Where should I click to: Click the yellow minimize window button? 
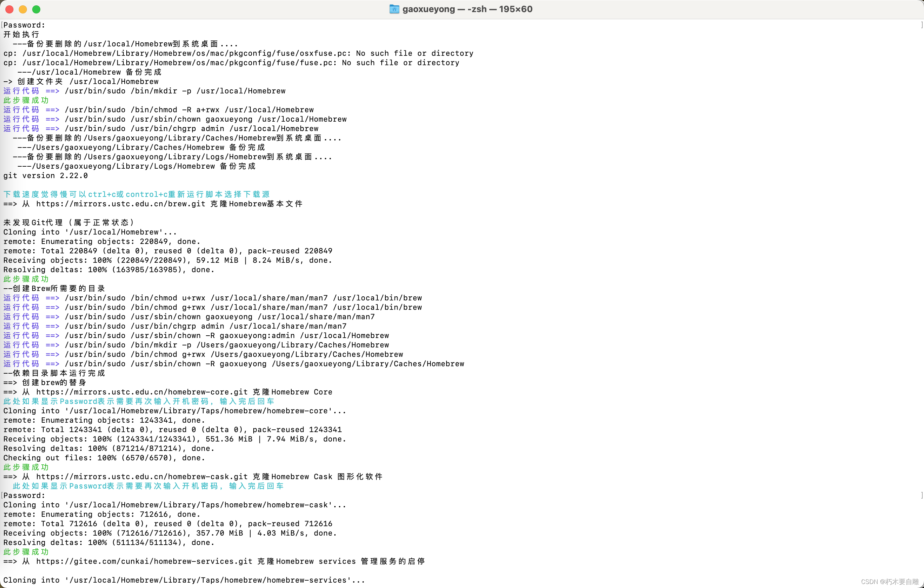(23, 9)
